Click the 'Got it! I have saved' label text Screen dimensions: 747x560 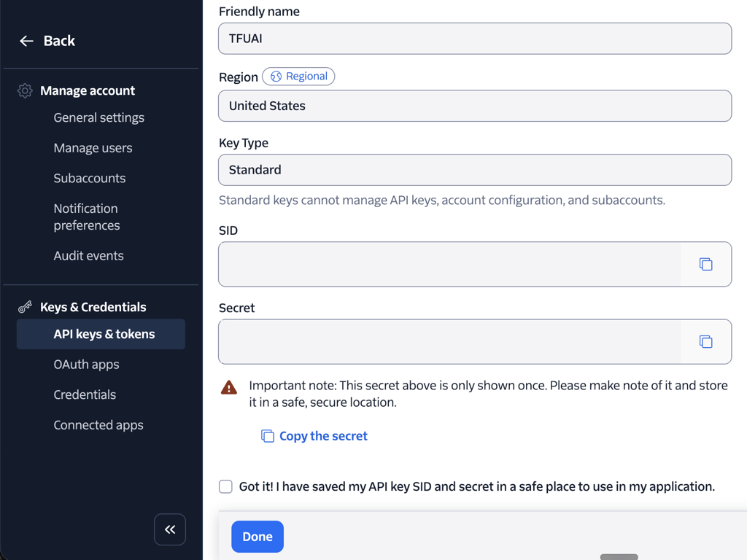477,486
